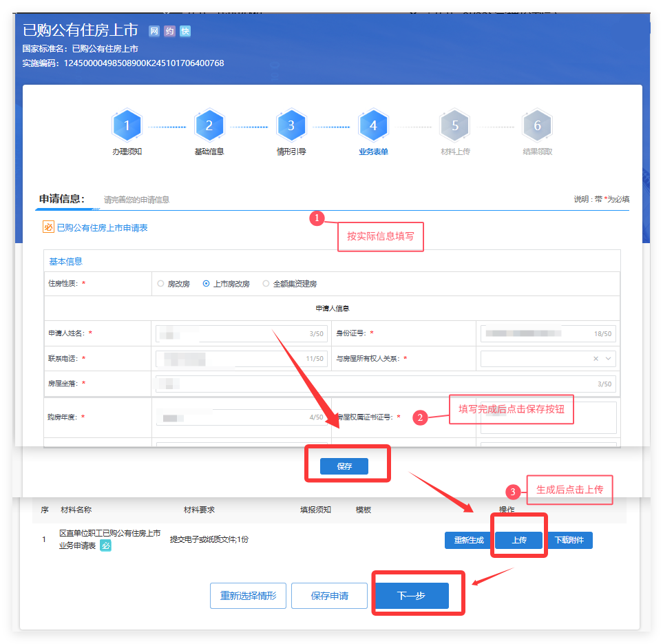Screen dimensions: 663x644
Task: Proceed with the 下一步 button
Action: pos(411,596)
